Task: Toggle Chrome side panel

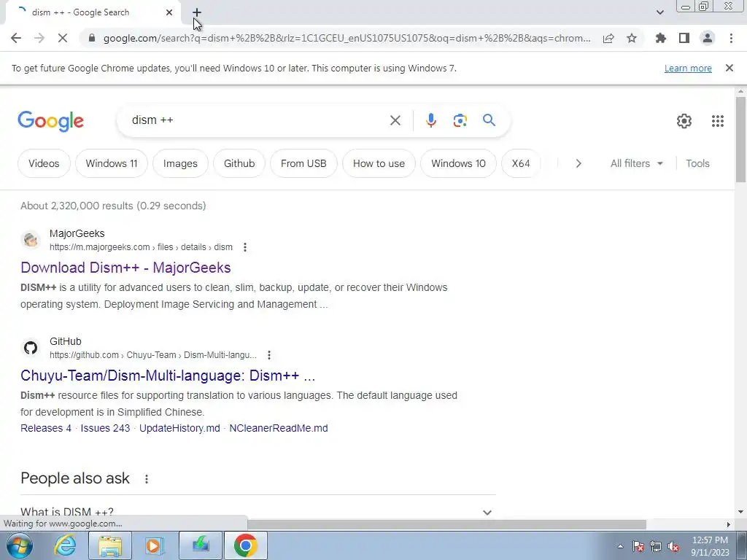Action: point(684,38)
